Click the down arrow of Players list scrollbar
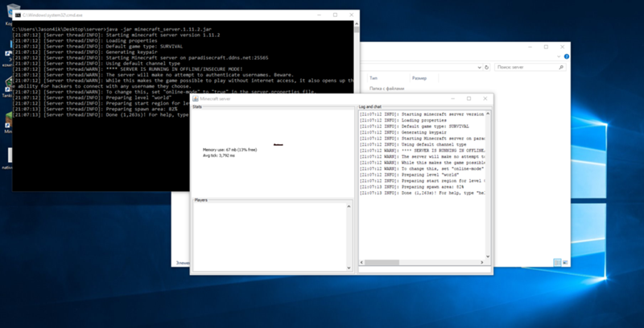 click(349, 268)
